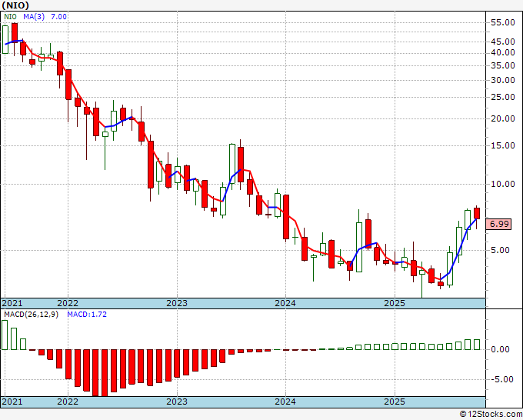The image size is (523, 420).
Task: Click the 0.00 MACD axis label
Action: point(505,349)
